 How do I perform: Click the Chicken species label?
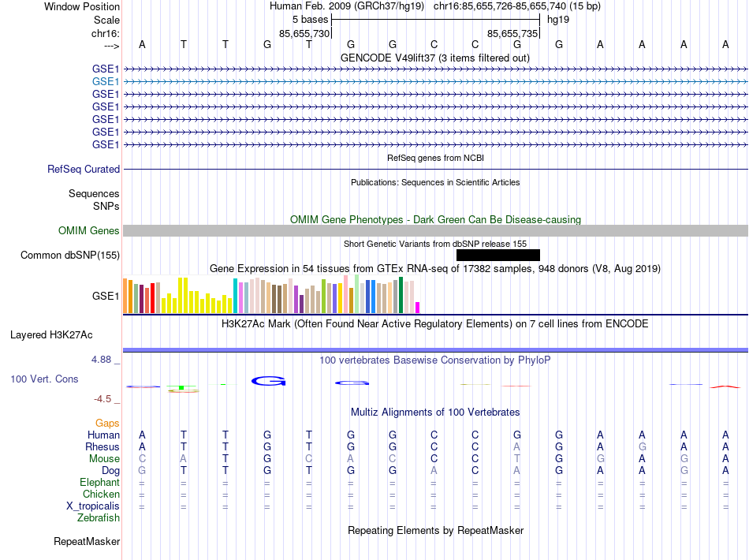(x=101, y=494)
